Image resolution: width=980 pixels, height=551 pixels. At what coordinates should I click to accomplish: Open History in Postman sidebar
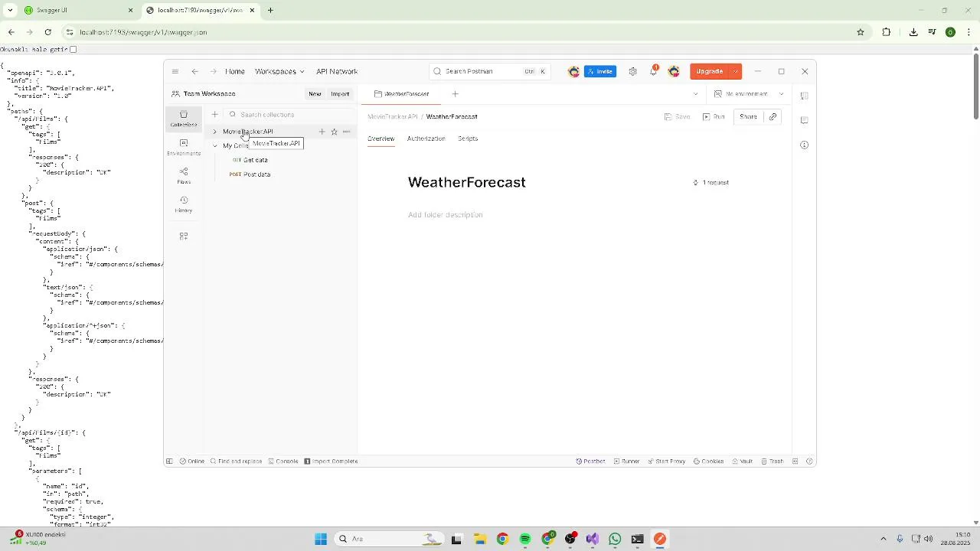pyautogui.click(x=183, y=204)
